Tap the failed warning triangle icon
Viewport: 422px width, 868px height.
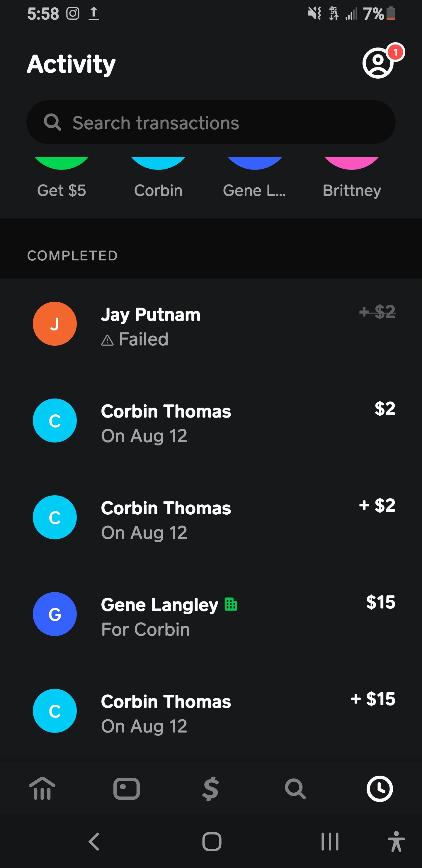coord(107,340)
